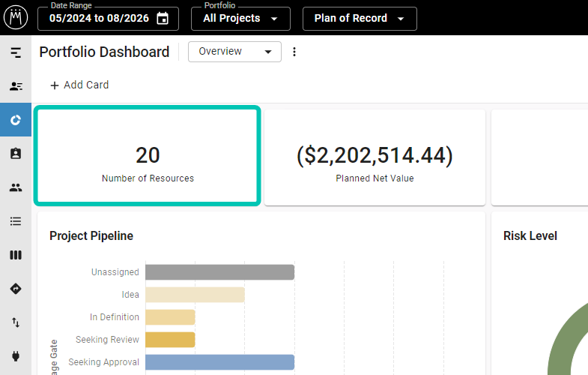Click the Seeking Approval axis label

pyautogui.click(x=104, y=361)
